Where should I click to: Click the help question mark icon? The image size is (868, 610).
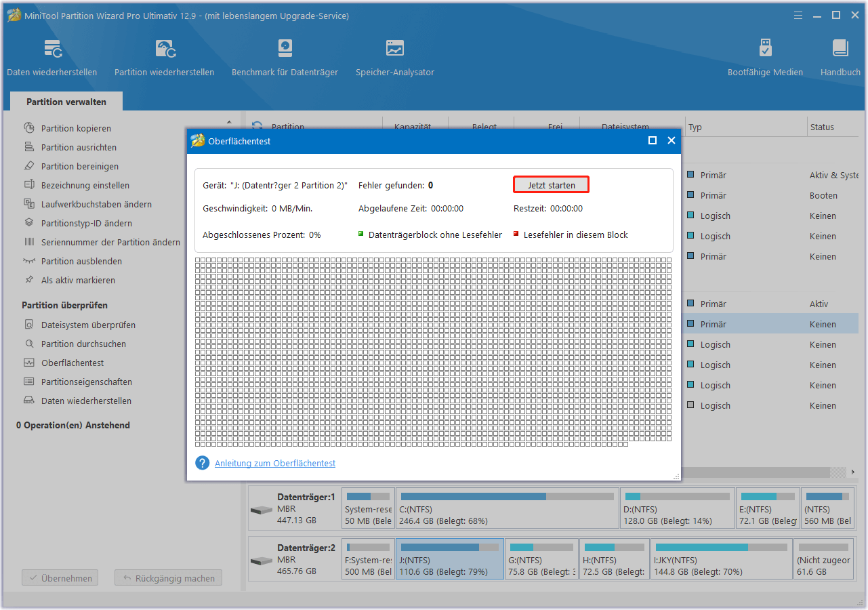pyautogui.click(x=202, y=463)
